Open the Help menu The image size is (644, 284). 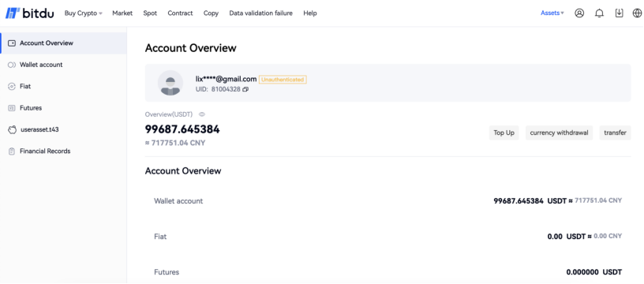310,13
